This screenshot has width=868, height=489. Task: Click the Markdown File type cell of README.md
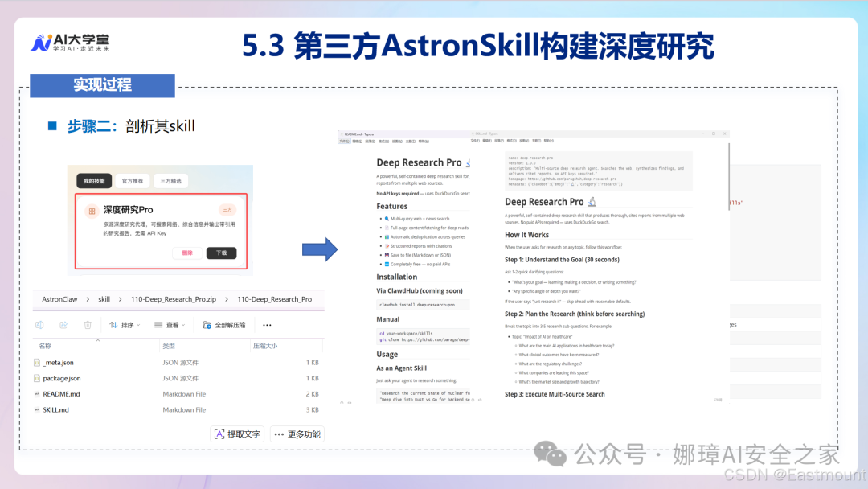tap(184, 394)
